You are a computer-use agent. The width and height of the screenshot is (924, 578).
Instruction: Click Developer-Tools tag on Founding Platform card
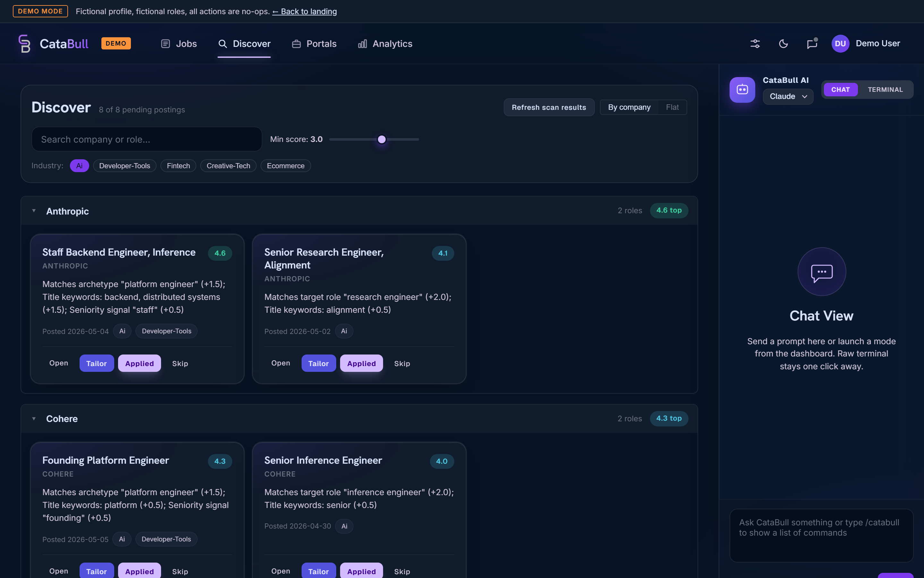click(166, 539)
